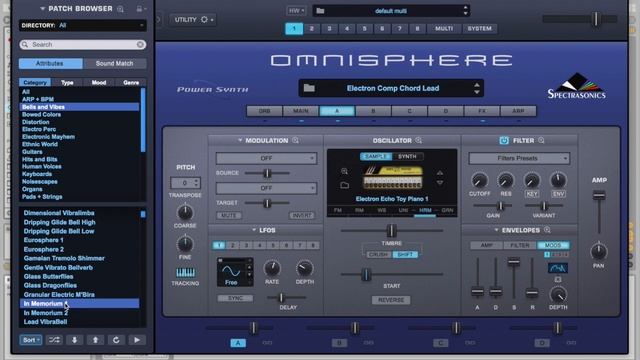The image size is (640, 360).
Task: Select the Mood attribute column
Action: tap(99, 82)
